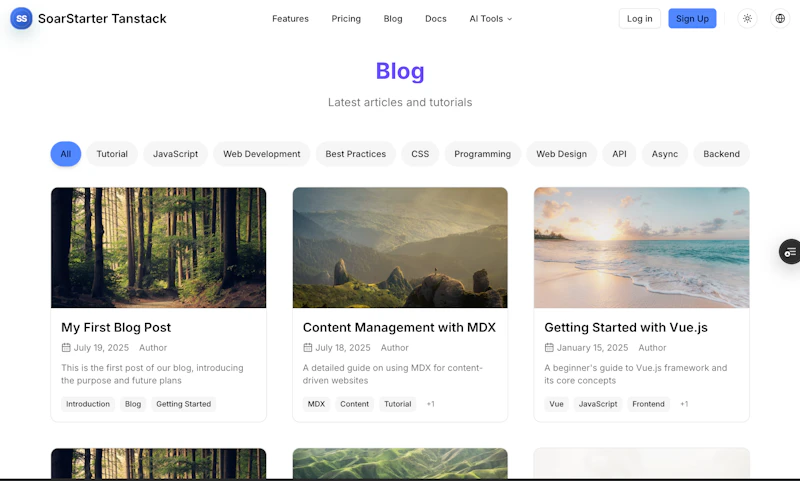Click Author on My First Blog Post

(x=153, y=347)
